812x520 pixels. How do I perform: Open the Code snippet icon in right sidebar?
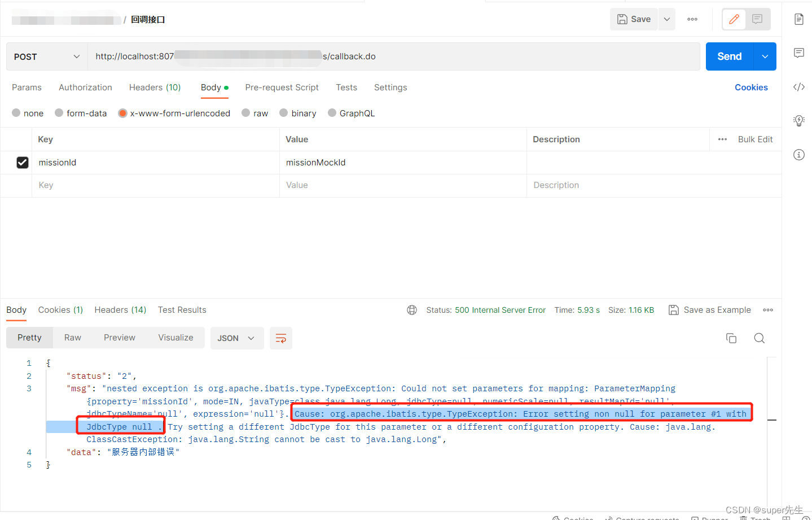pos(798,87)
